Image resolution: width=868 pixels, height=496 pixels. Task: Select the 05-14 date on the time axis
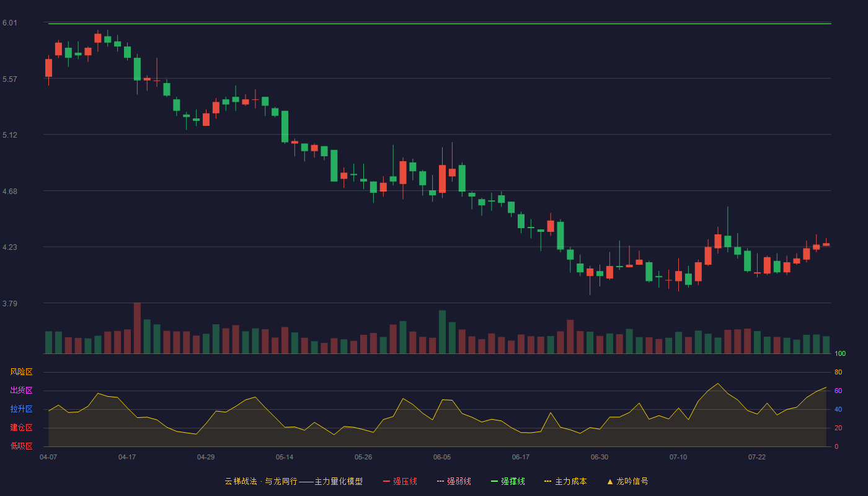point(285,457)
